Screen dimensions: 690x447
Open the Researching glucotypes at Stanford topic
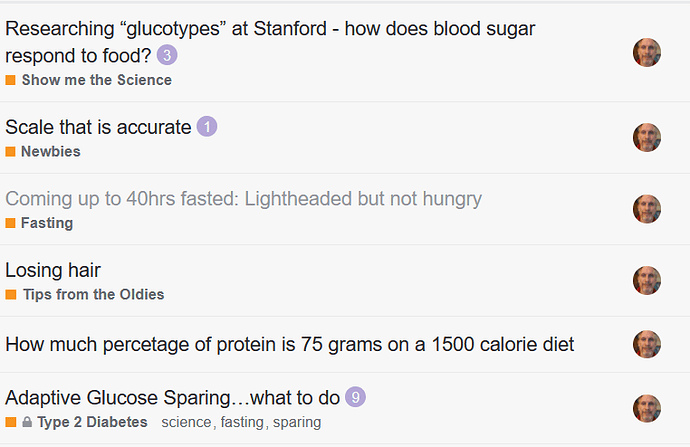(x=270, y=42)
